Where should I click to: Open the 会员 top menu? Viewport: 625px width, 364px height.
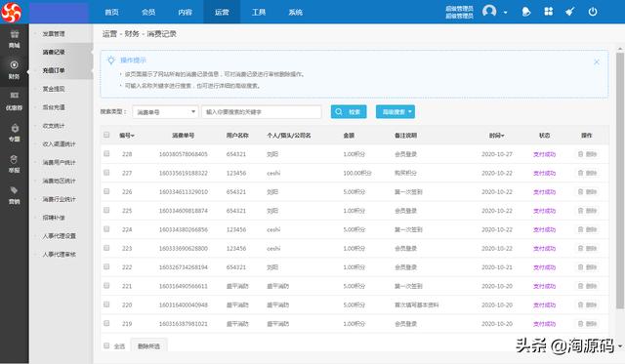148,12
